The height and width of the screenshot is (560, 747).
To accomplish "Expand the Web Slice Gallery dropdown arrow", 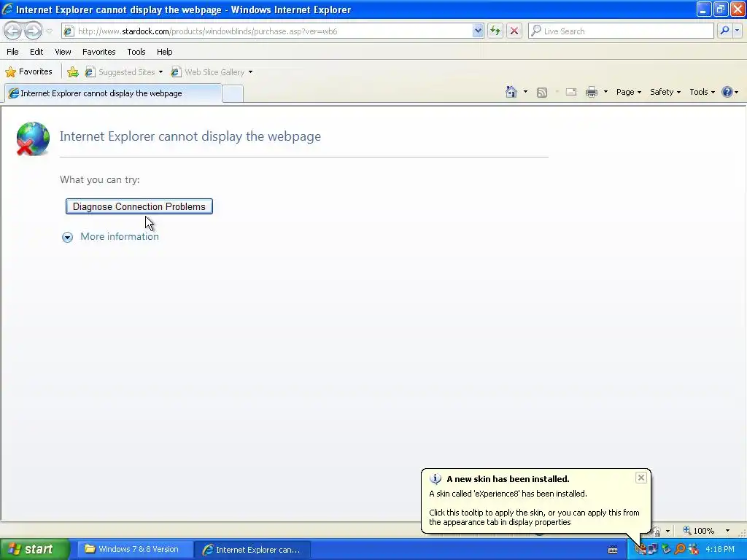I will click(x=251, y=72).
